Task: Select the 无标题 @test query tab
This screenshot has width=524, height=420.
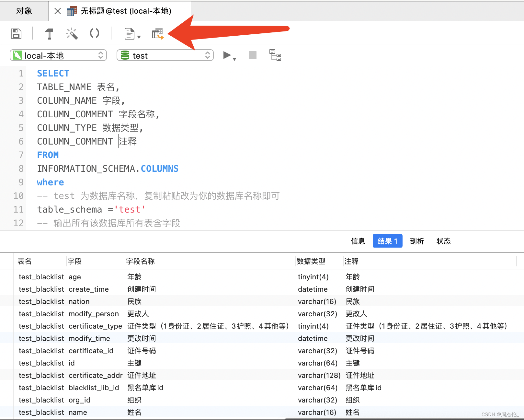Action: tap(120, 11)
